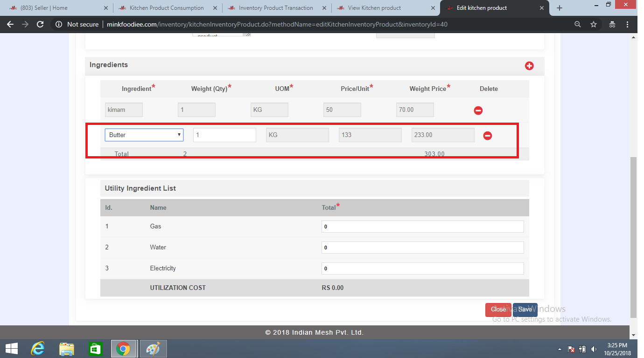Click the kimam price 50 field
The height and width of the screenshot is (358, 644).
(342, 110)
